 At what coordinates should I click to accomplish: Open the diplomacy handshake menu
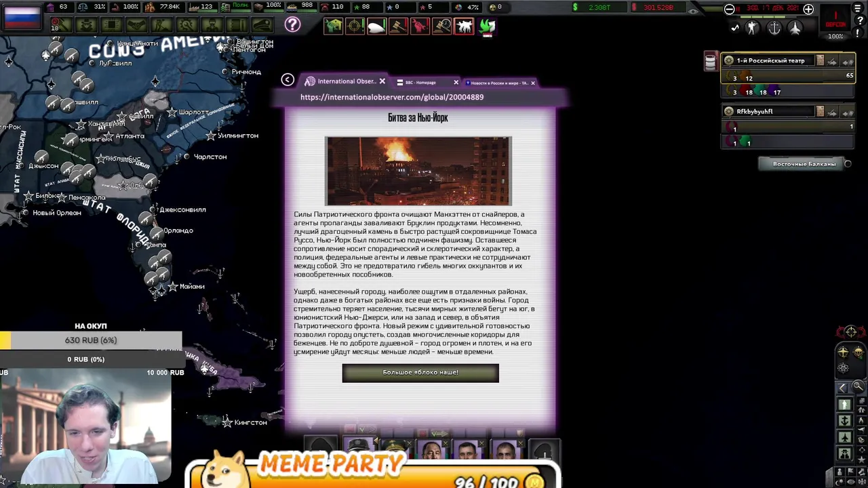click(136, 25)
